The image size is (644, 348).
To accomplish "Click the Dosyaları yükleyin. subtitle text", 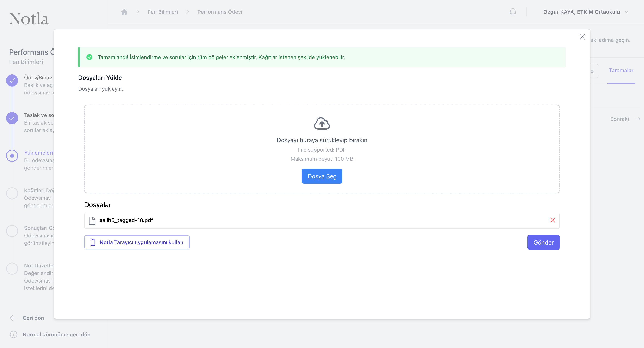I will tap(101, 89).
